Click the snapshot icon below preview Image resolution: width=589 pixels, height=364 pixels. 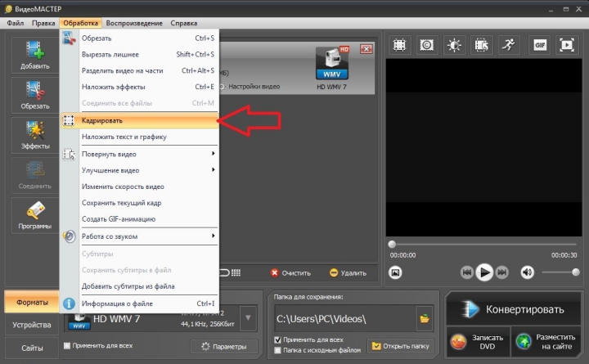395,272
